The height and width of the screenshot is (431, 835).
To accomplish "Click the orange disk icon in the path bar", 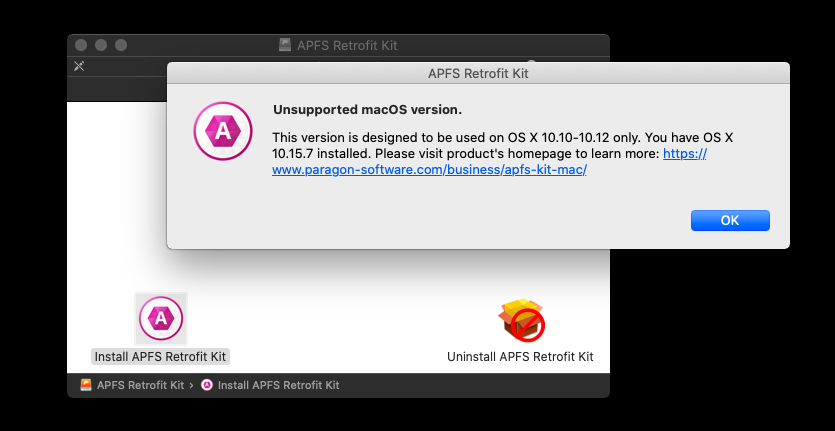I will (x=86, y=385).
